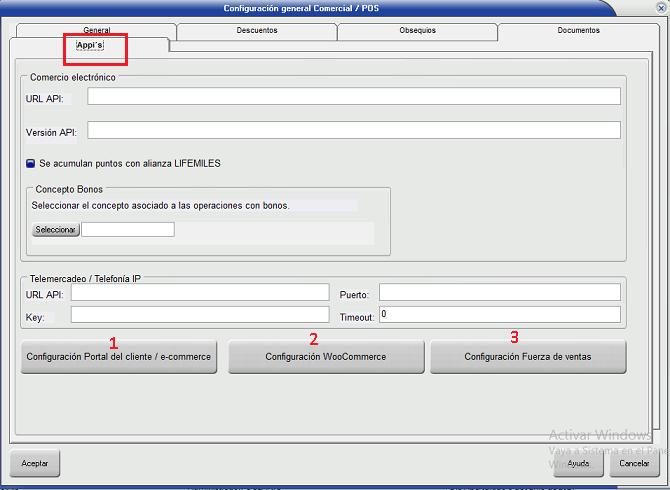Toggle the LIFEMILES points accumulation checkbox
The width and height of the screenshot is (670, 490).
tap(31, 163)
